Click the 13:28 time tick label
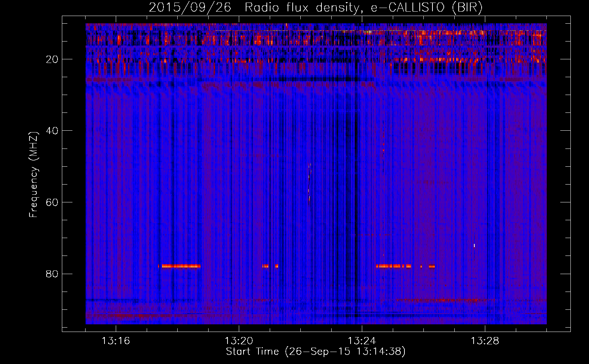 coord(485,341)
